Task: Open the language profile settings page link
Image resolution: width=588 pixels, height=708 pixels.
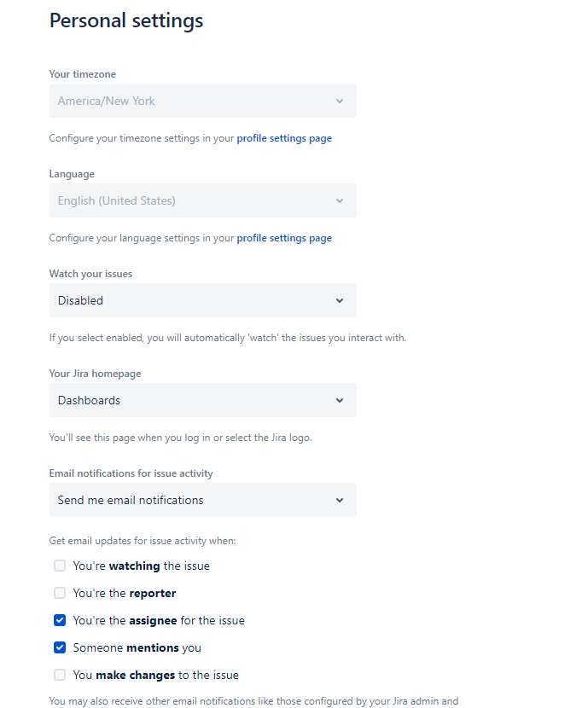Action: [284, 237]
